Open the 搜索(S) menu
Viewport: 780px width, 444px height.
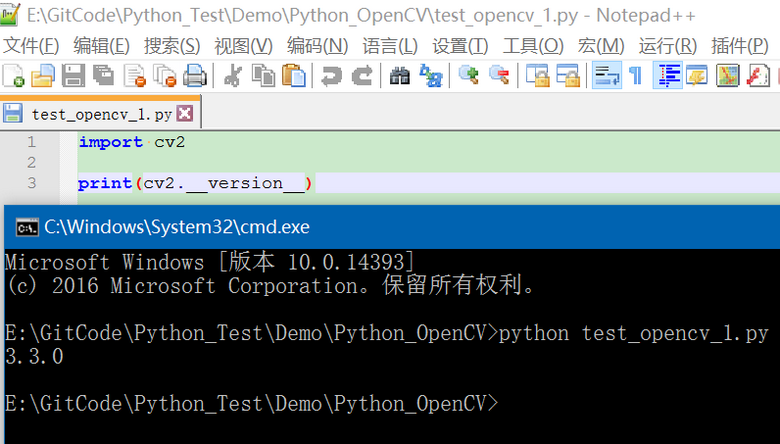(x=172, y=46)
